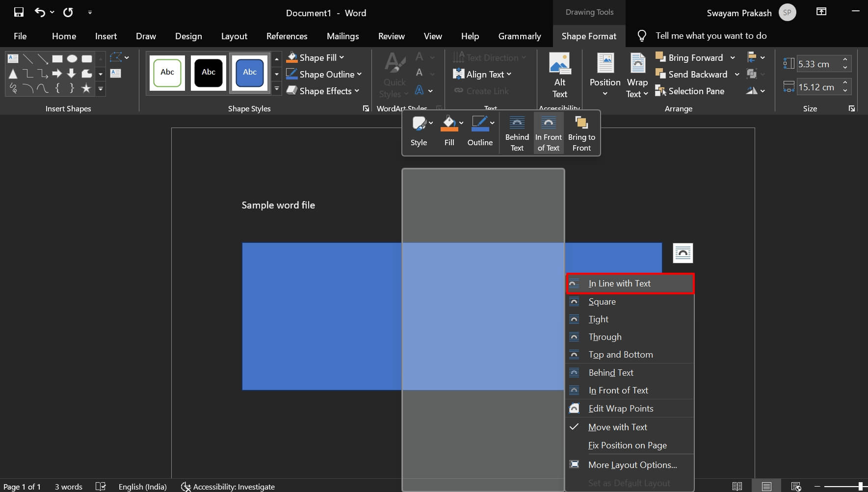Save the document using the Save icon
This screenshot has width=868, height=492.
[19, 12]
